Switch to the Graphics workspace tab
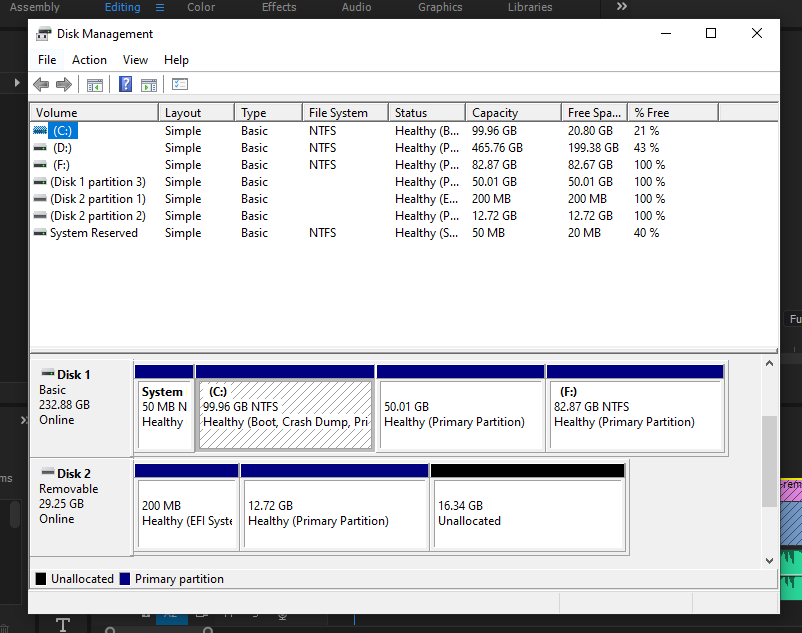Viewport: 802px width, 633px height. (x=440, y=7)
